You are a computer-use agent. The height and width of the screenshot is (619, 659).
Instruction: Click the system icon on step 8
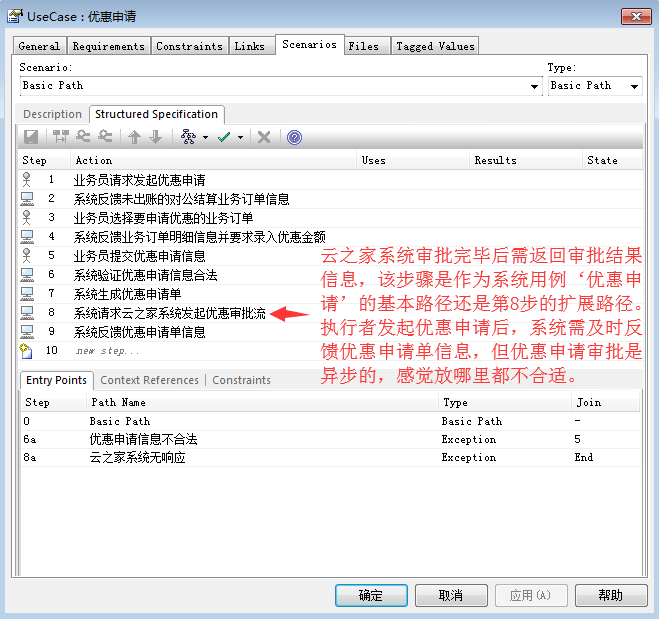point(27,313)
